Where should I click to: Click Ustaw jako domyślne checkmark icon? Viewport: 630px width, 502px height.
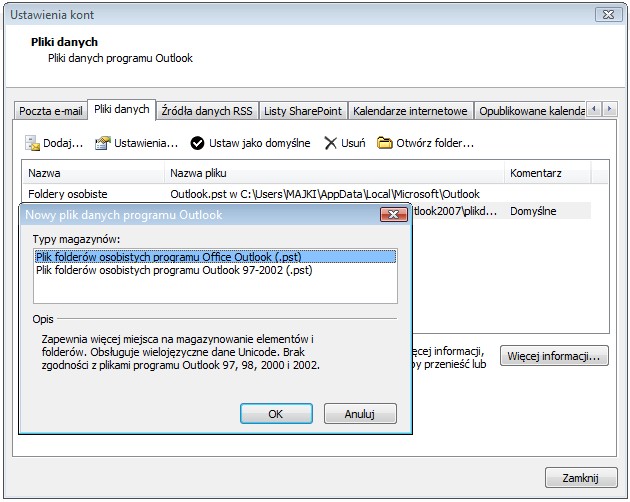pyautogui.click(x=198, y=144)
